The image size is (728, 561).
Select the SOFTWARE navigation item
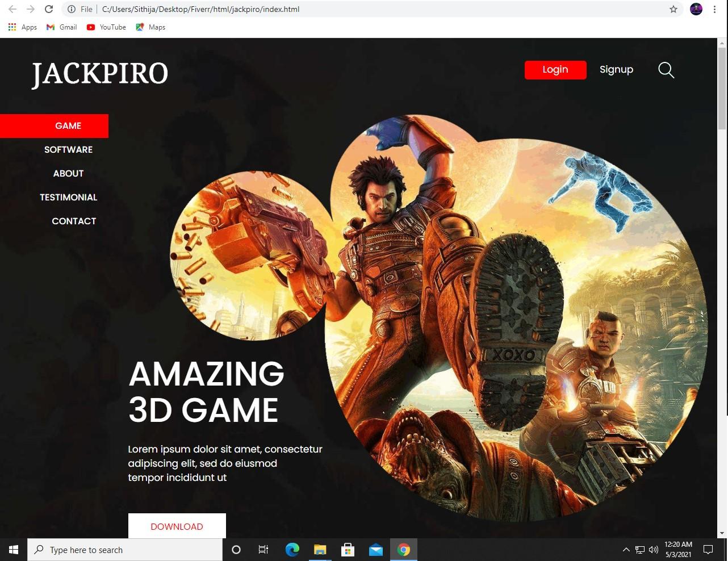click(68, 149)
